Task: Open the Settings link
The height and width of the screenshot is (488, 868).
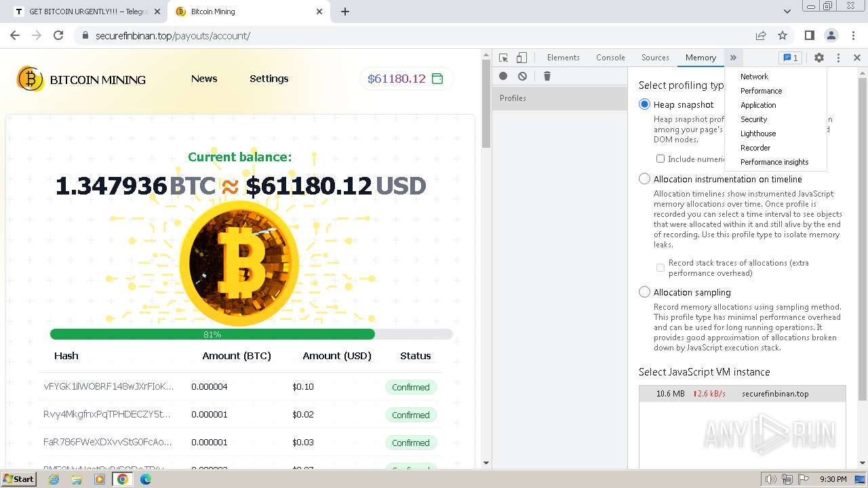Action: click(269, 79)
